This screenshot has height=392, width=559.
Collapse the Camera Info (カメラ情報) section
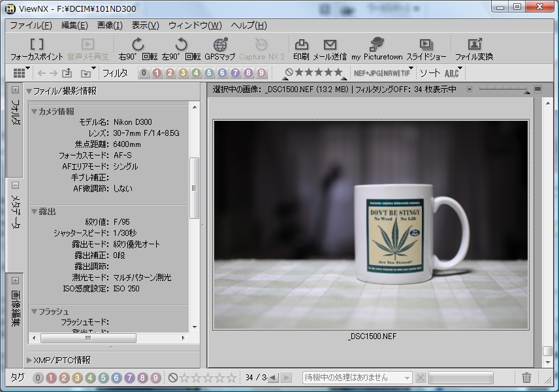[x=35, y=112]
